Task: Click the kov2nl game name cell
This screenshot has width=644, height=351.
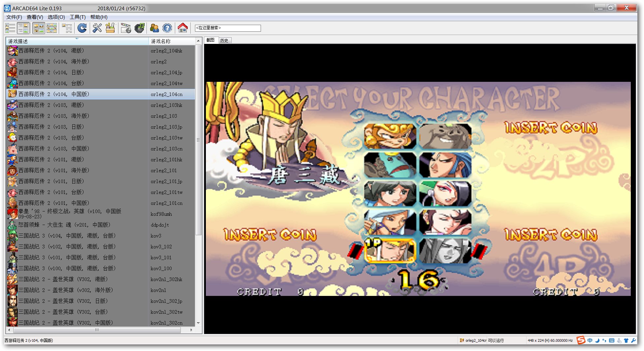Action: [x=158, y=290]
